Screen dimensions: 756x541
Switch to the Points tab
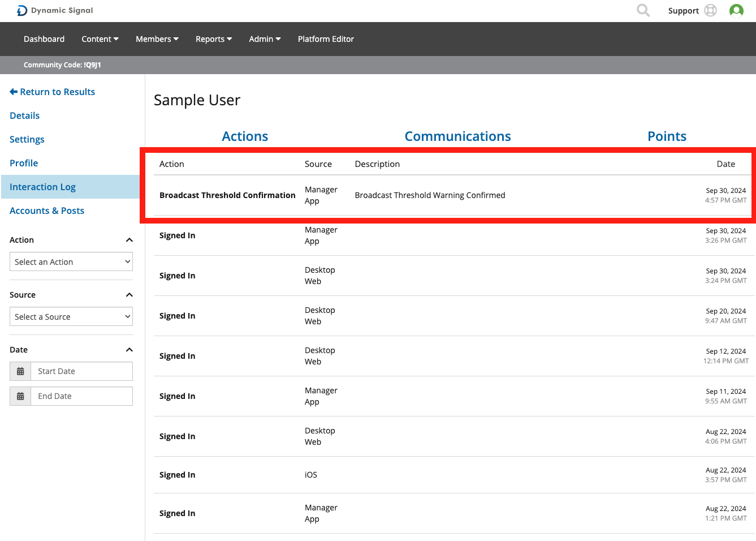(x=667, y=136)
